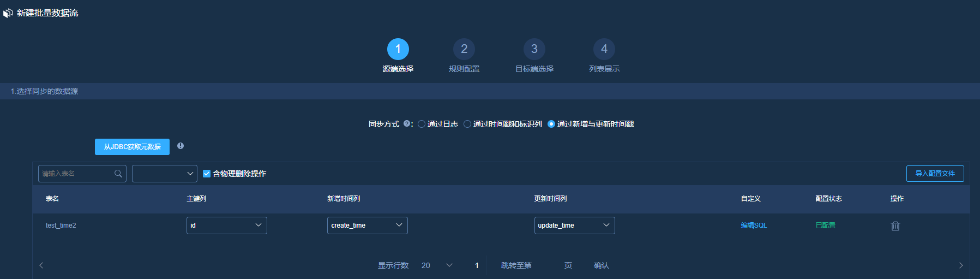
Task: Uncheck the 含物理删除操作 checkbox
Action: tap(207, 174)
